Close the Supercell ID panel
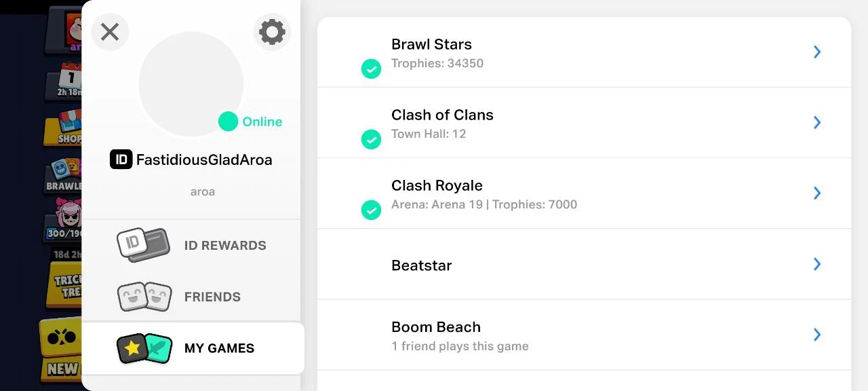 coord(110,32)
